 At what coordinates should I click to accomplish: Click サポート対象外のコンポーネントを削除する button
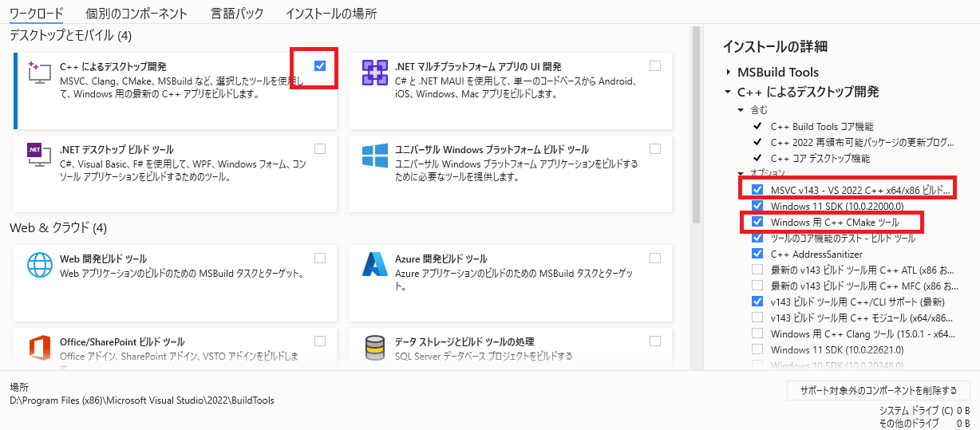coord(878,390)
